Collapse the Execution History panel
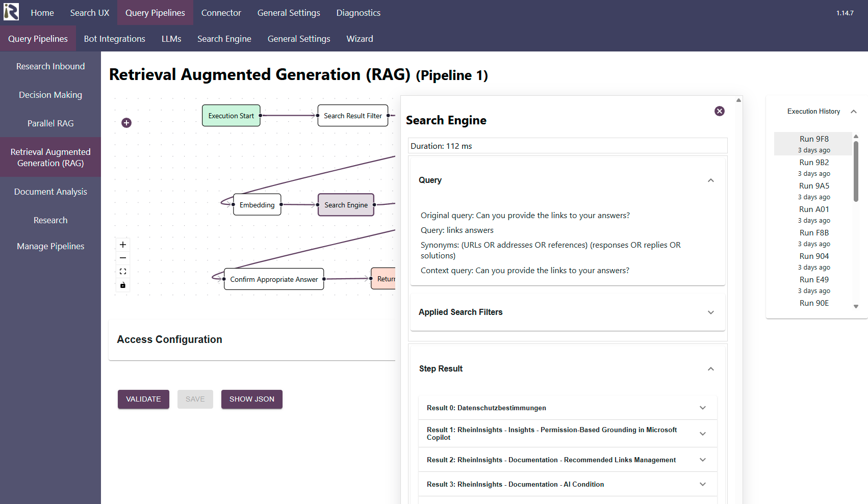The height and width of the screenshot is (504, 868). tap(853, 112)
